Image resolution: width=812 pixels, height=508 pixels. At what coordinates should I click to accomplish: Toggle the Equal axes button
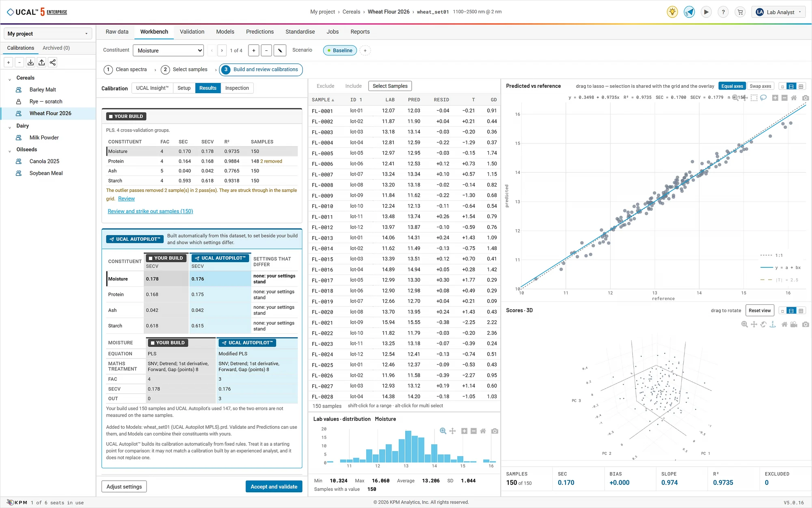point(732,86)
